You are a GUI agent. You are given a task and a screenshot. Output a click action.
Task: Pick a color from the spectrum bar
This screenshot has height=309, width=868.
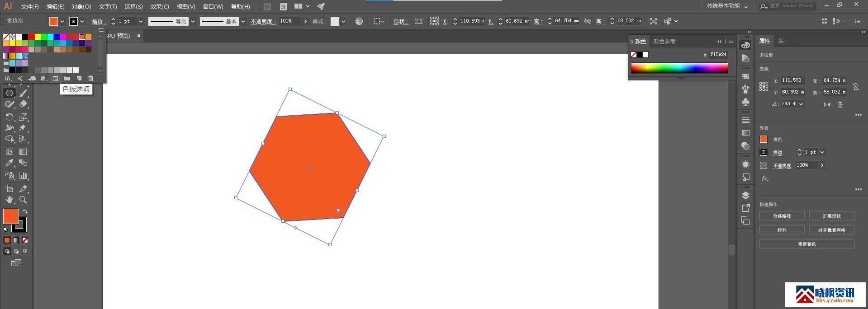click(x=679, y=68)
